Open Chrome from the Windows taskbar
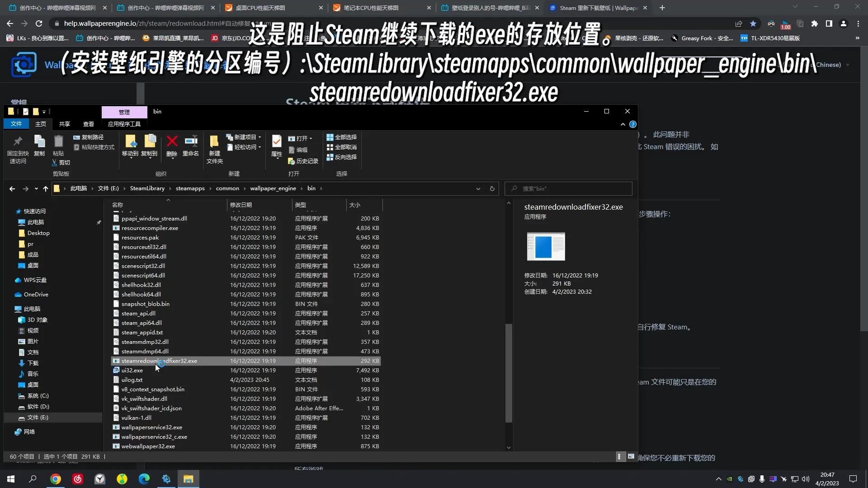This screenshot has height=488, width=868. tap(56, 479)
